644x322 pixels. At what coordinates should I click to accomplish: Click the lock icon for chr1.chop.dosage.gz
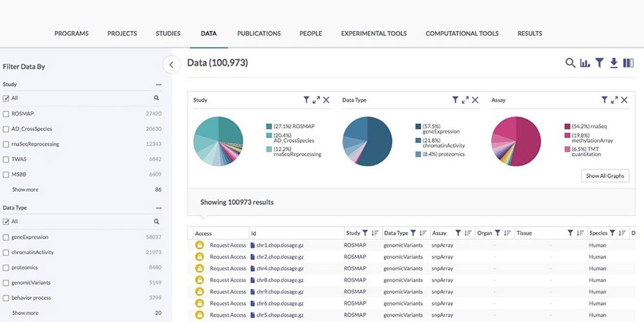click(200, 245)
